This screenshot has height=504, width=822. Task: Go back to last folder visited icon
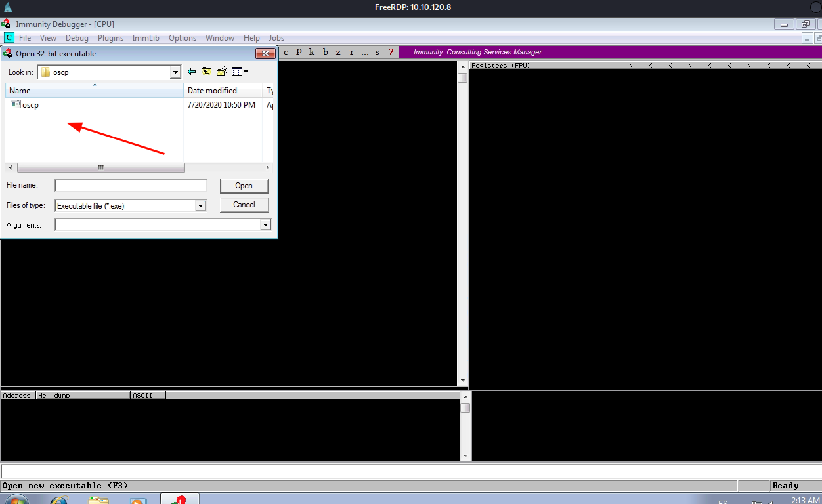[192, 72]
